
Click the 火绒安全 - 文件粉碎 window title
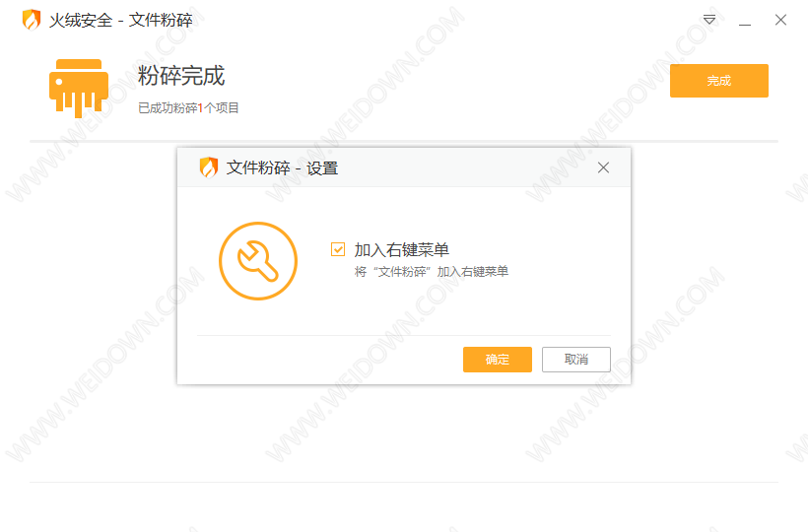coord(120,20)
